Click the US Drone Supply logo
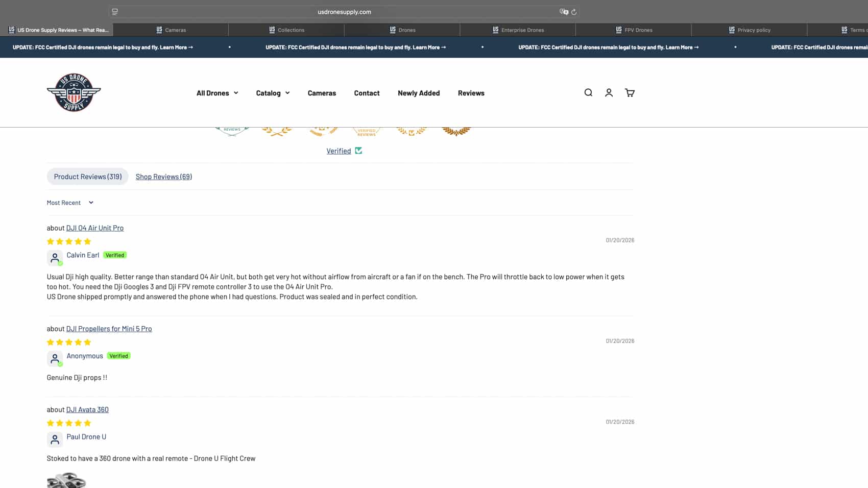 pos(74,92)
